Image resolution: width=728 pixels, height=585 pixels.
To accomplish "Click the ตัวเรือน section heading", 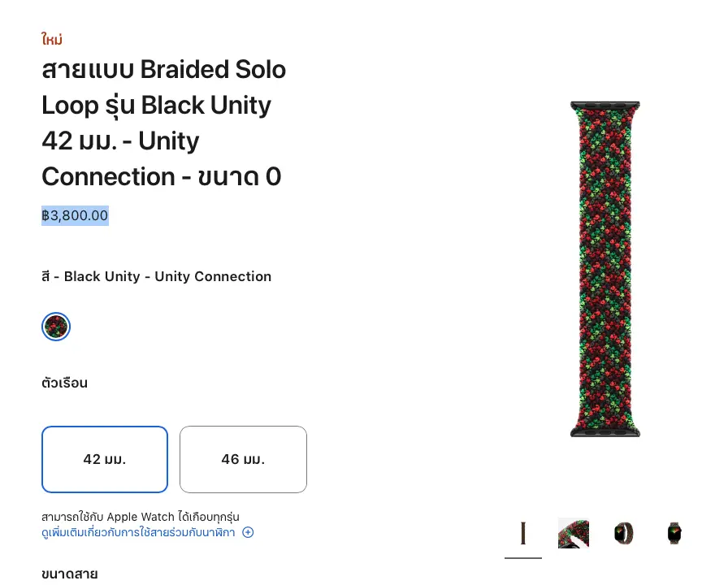I will click(64, 383).
